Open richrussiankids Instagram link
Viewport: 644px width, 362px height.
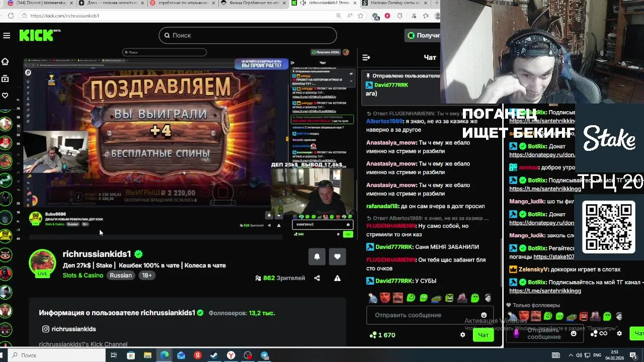point(69,329)
